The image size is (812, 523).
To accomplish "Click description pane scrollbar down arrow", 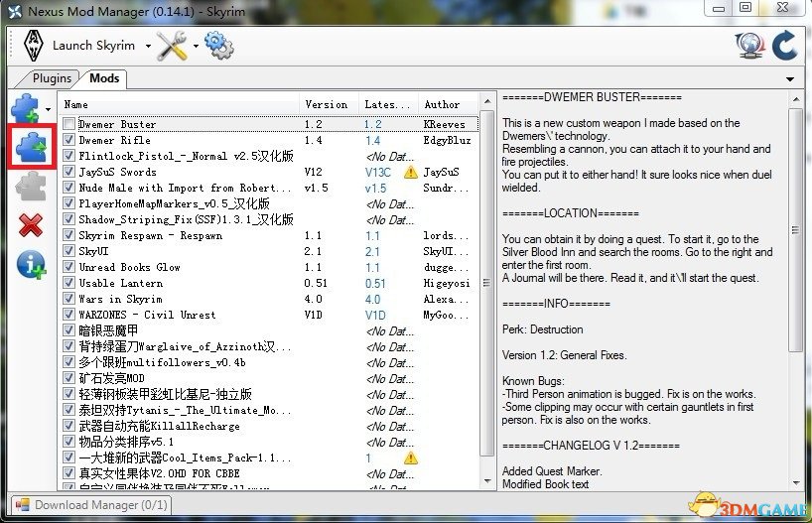I will tap(796, 482).
